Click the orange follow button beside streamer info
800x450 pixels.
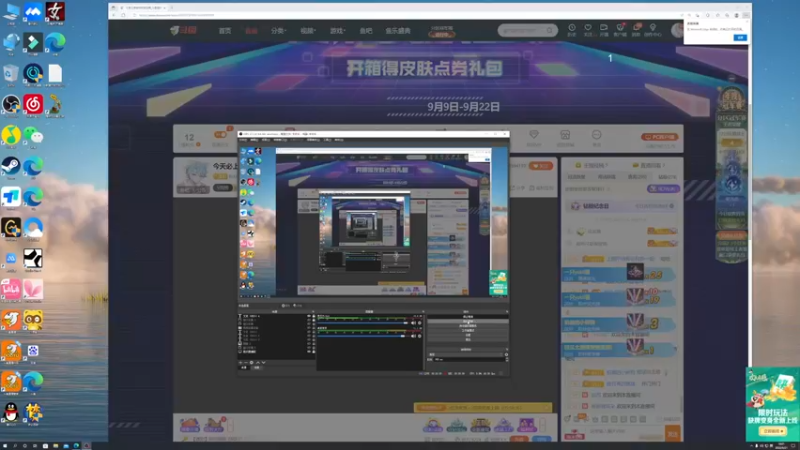tap(541, 166)
